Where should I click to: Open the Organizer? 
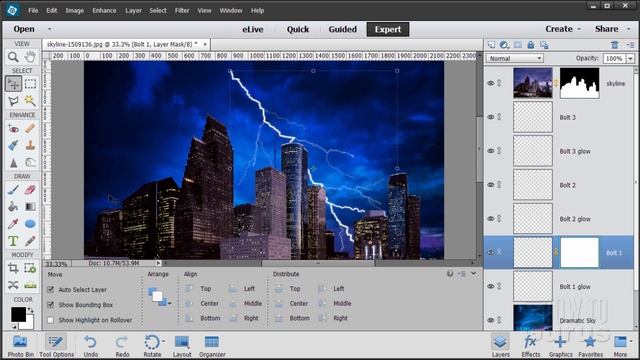(x=212, y=345)
